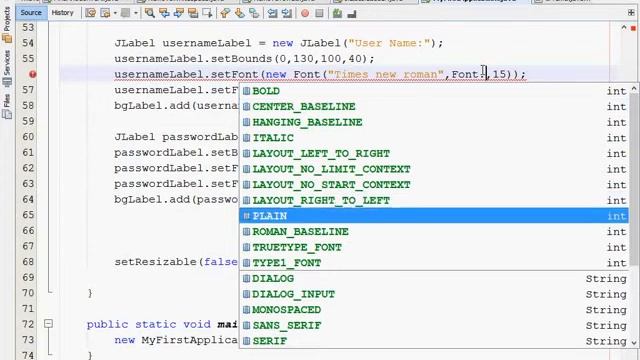The image size is (640, 360).
Task: Click 'JLabel passwordLab' on line 60
Action: 176,137
